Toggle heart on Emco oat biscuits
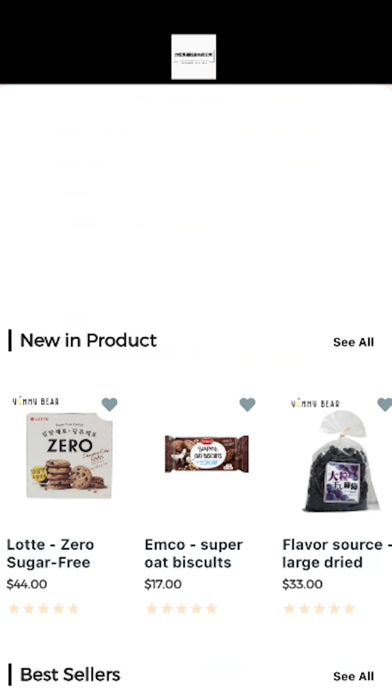Image resolution: width=392 pixels, height=696 pixels. coord(247,404)
